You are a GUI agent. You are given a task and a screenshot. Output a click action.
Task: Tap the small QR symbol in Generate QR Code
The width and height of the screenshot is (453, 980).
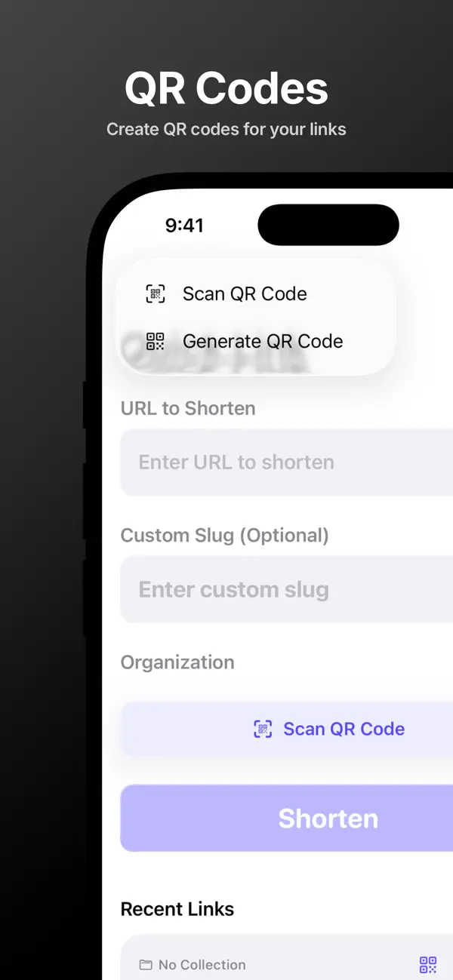point(156,341)
